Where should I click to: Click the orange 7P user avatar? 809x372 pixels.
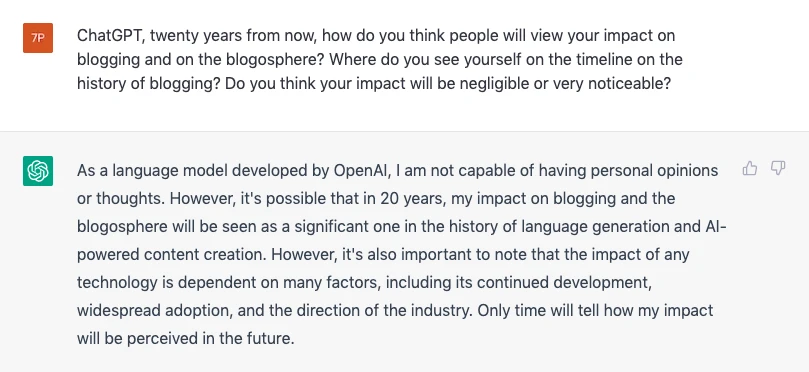point(38,38)
